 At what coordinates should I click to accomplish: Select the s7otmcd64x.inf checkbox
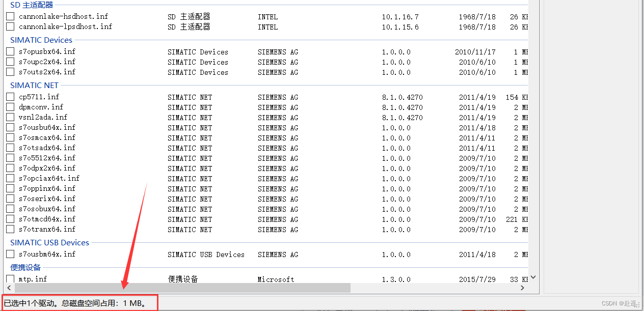(x=10, y=219)
